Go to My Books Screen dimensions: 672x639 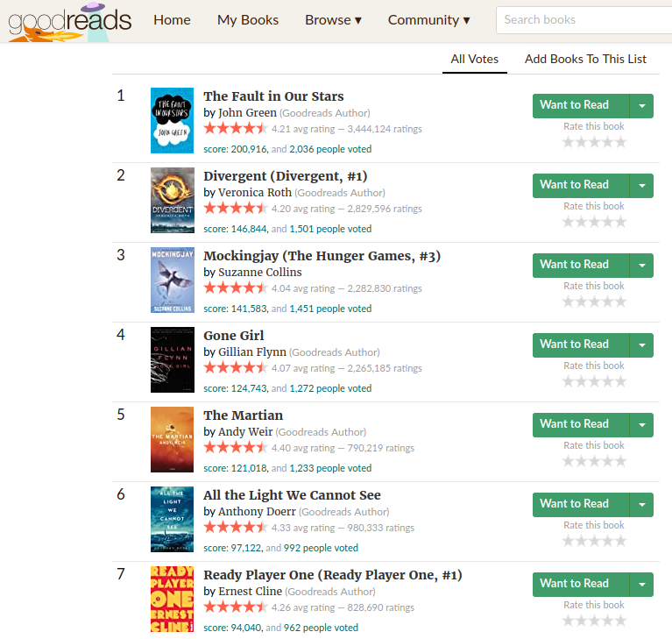(248, 20)
